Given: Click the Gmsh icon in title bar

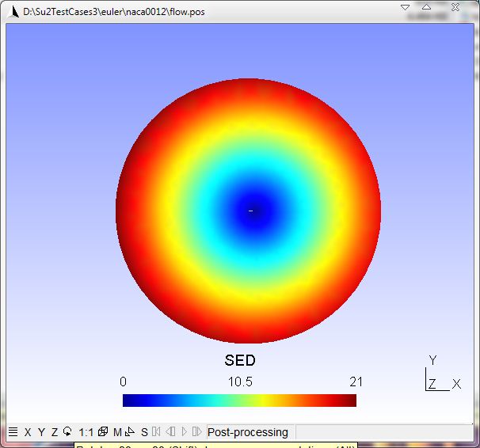Looking at the screenshot, I should click(11, 11).
